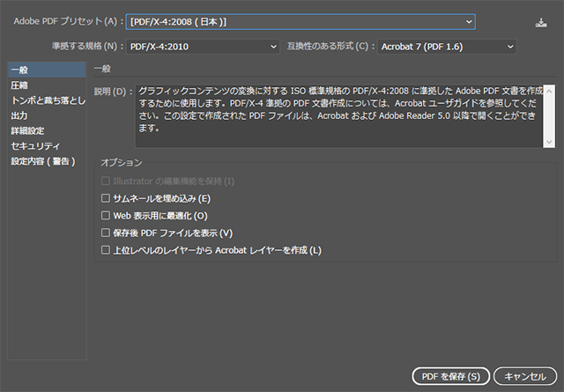Select the 詳細設定 category
The image size is (564, 392).
point(47,130)
